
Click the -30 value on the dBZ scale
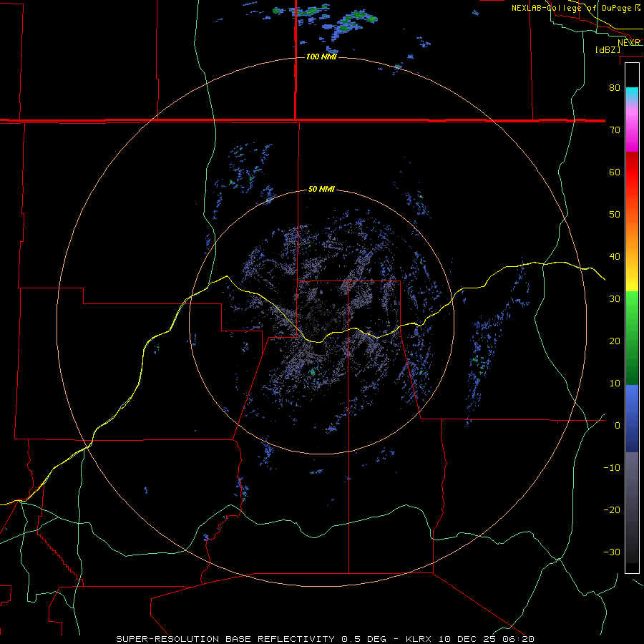612,552
